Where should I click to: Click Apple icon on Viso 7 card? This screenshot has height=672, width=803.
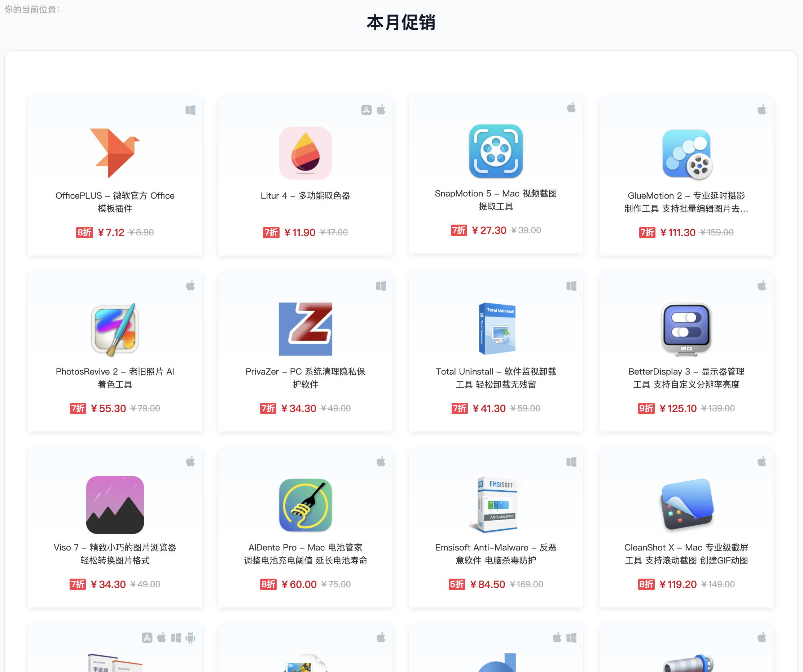190,461
